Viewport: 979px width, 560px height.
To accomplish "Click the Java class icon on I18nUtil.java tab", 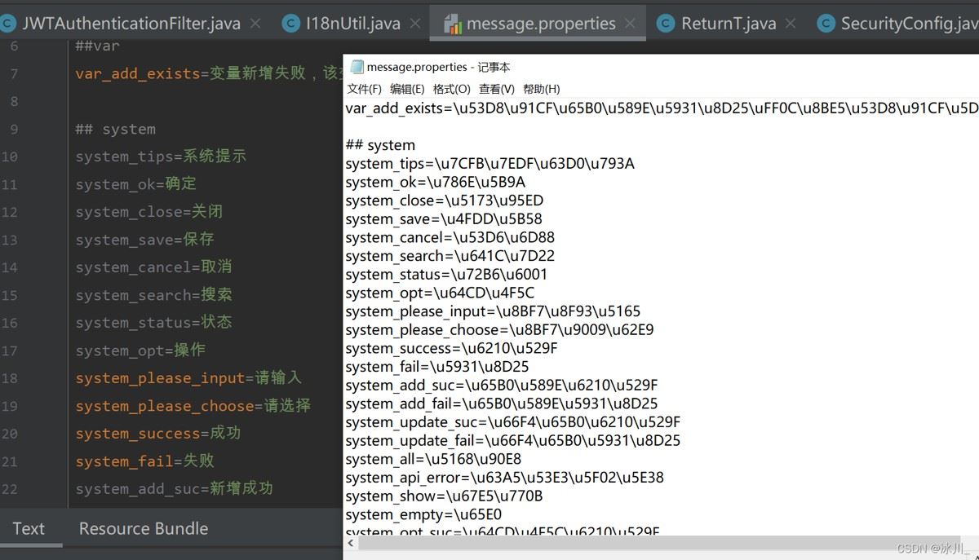I will tap(290, 24).
